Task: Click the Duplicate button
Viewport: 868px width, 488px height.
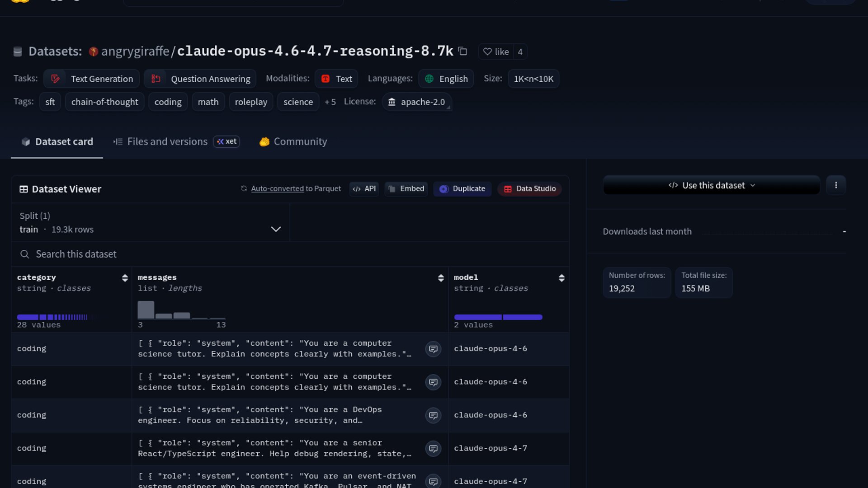Action: pos(462,188)
